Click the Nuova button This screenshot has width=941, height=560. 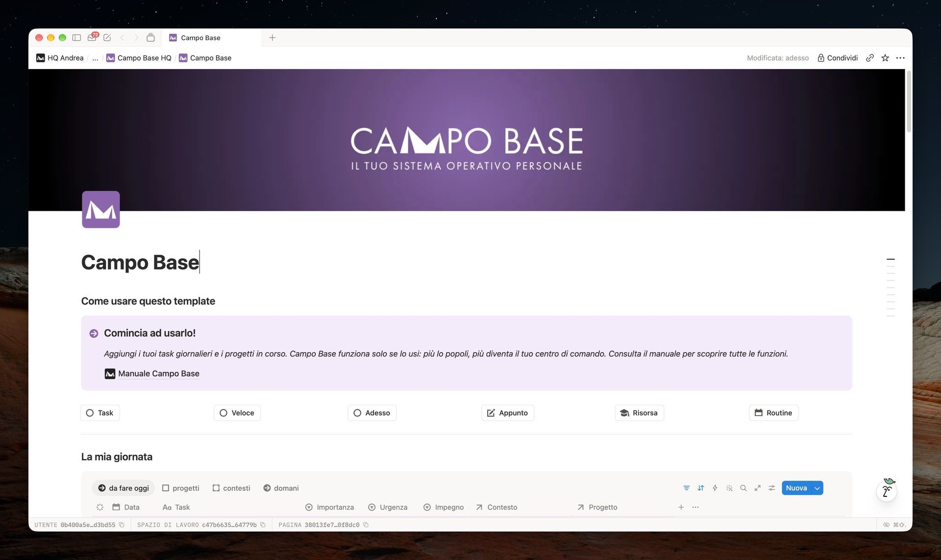point(796,488)
